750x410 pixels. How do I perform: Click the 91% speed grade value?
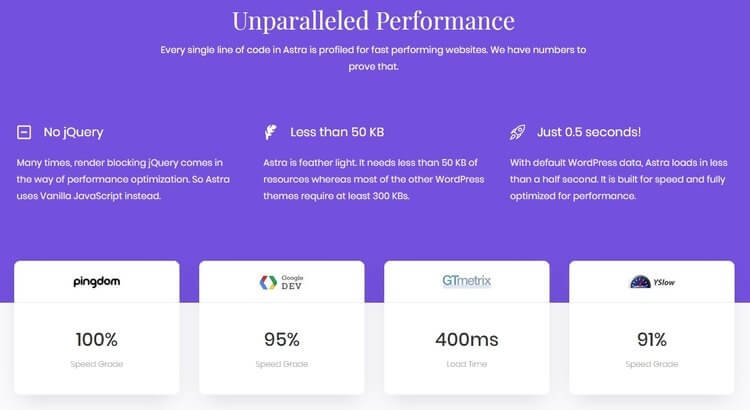pyautogui.click(x=652, y=340)
